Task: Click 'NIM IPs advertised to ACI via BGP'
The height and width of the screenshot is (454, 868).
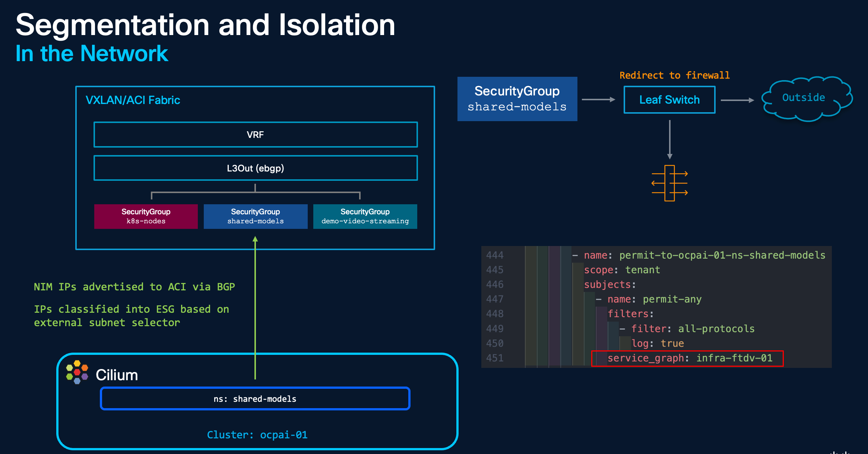Action: [134, 287]
